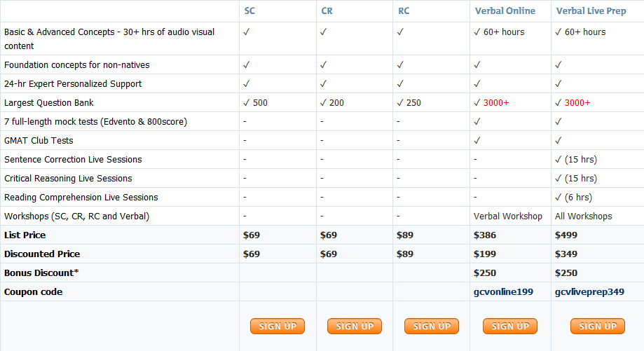The height and width of the screenshot is (351, 644).
Task: Sign up for Verbal Live Prep
Action: tap(598, 326)
